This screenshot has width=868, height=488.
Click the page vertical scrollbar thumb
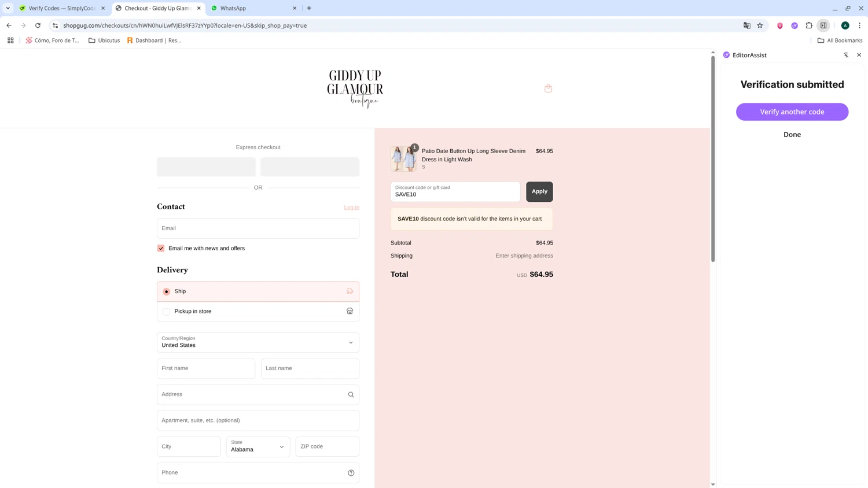(x=713, y=158)
